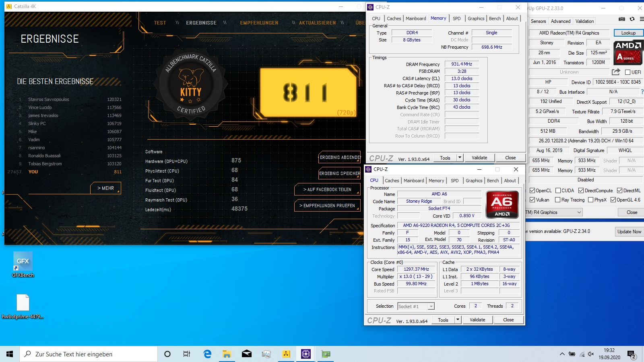Select the TEST menu item in Catzilla
The image size is (644, 362).
[160, 23]
